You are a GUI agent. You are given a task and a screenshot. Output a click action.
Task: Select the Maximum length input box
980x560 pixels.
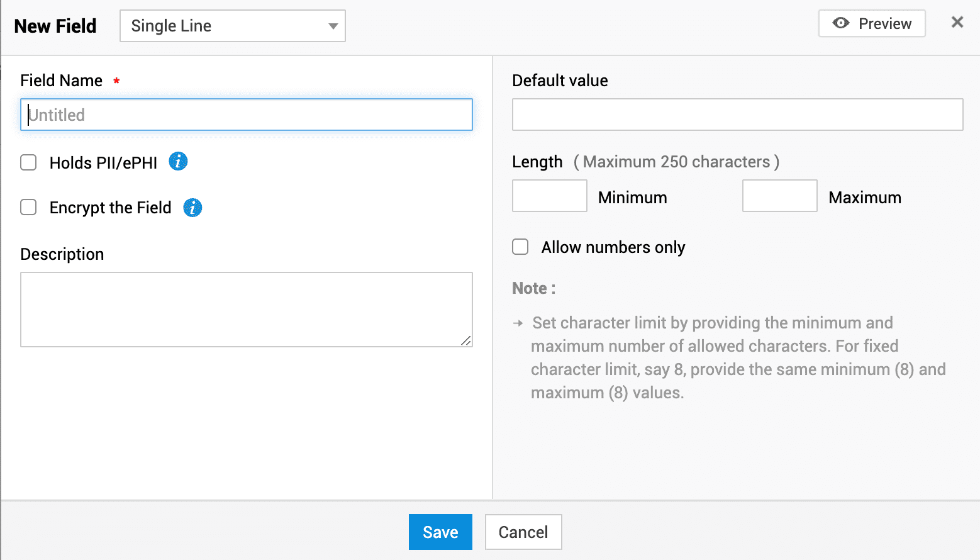pos(779,196)
